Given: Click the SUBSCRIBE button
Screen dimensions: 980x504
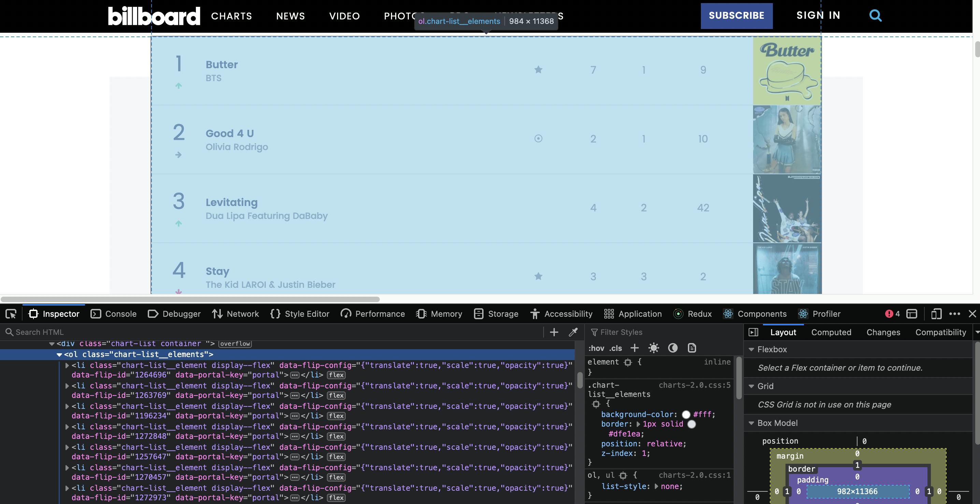Looking at the screenshot, I should 736,16.
